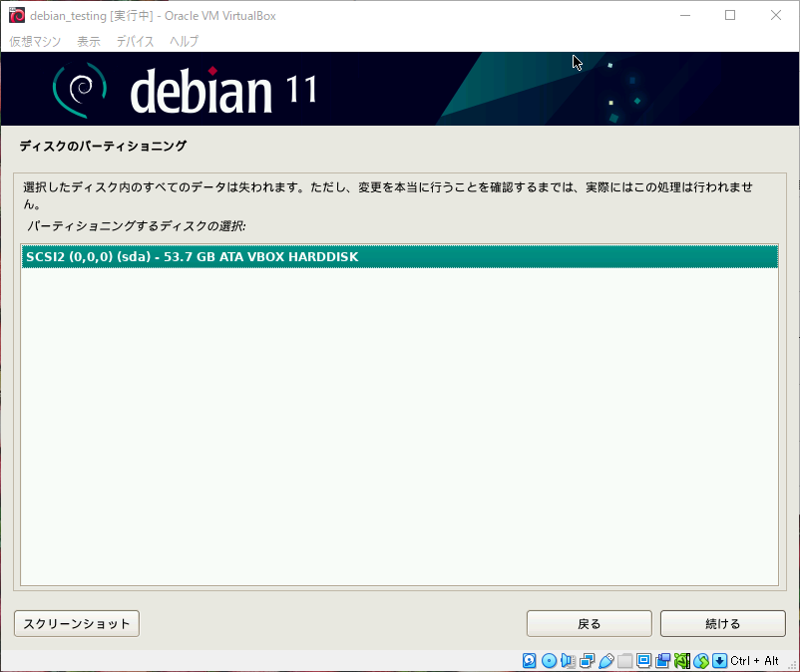The height and width of the screenshot is (672, 800).
Task: Click the hard disk activity status icon
Action: [x=530, y=661]
